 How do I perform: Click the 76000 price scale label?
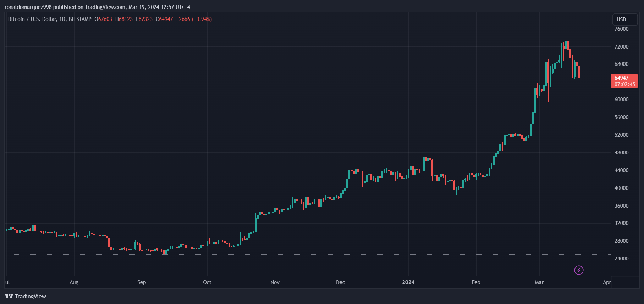(x=621, y=29)
